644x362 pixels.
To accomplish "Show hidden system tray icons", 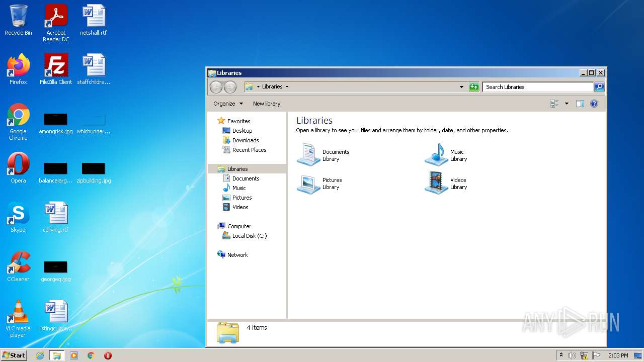I will click(x=561, y=355).
